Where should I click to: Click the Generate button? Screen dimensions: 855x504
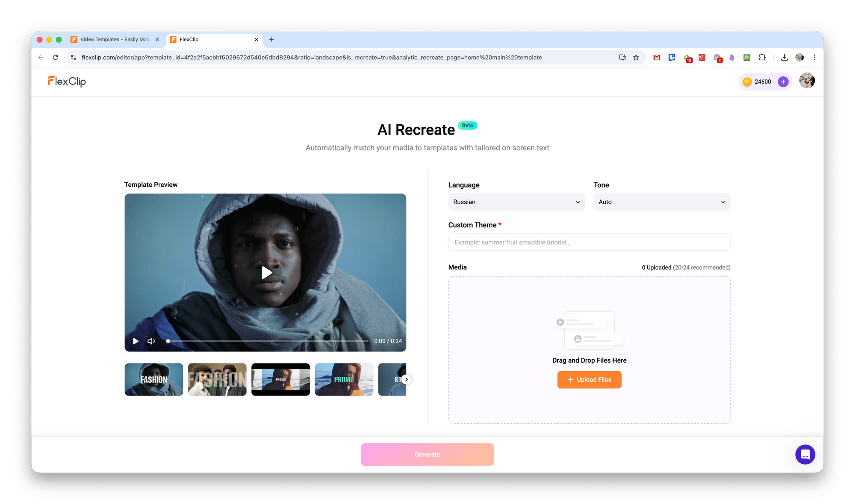coord(427,454)
